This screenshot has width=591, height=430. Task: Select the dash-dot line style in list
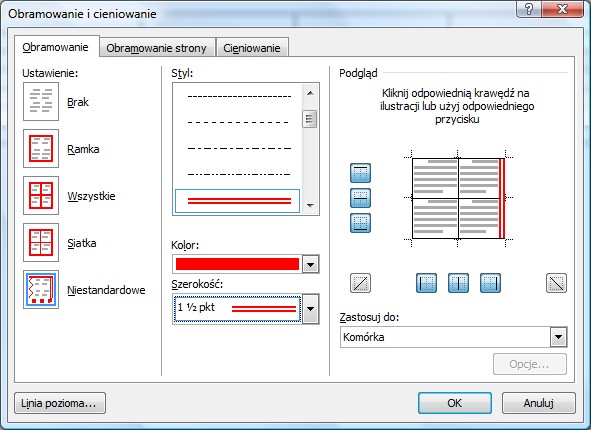[x=239, y=148]
